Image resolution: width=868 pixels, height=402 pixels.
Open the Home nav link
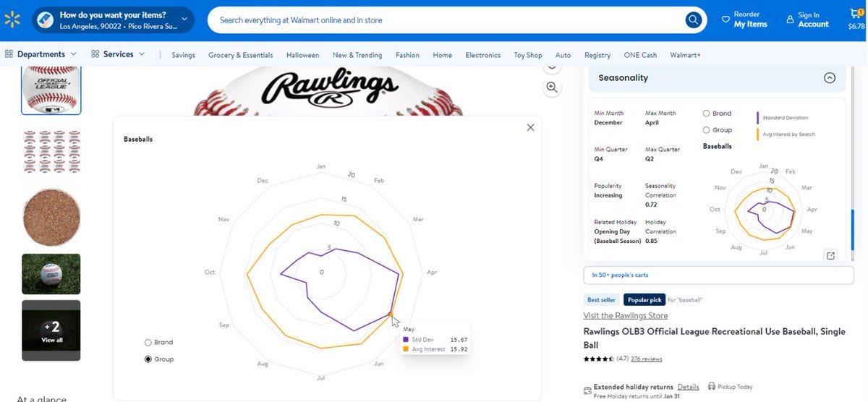click(x=443, y=55)
